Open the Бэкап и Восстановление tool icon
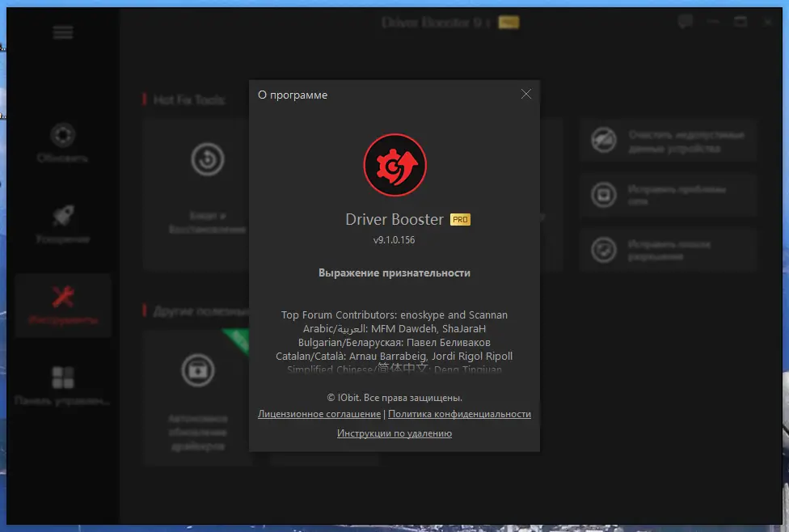This screenshot has width=789, height=532. pos(208,159)
